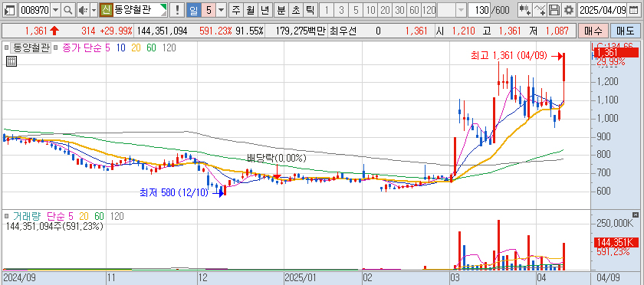Click the green 60 price moving-average legend

151,48
